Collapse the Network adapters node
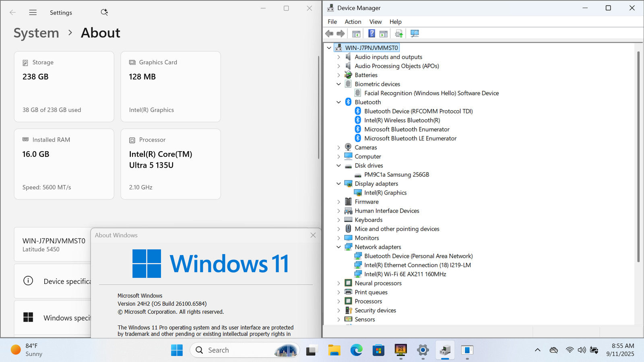Viewport: 644px width, 362px height. tap(339, 247)
